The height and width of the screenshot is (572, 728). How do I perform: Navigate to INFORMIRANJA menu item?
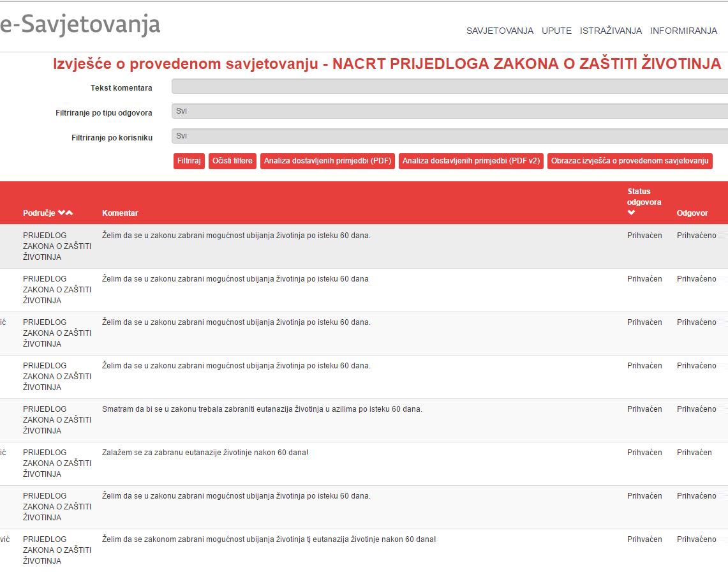point(683,31)
